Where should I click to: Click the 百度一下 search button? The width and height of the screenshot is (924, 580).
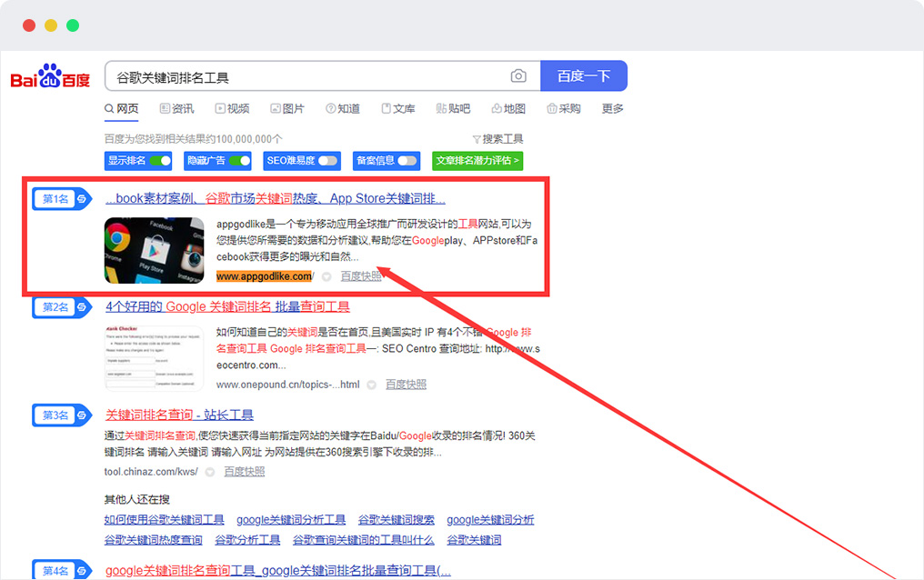[x=584, y=76]
